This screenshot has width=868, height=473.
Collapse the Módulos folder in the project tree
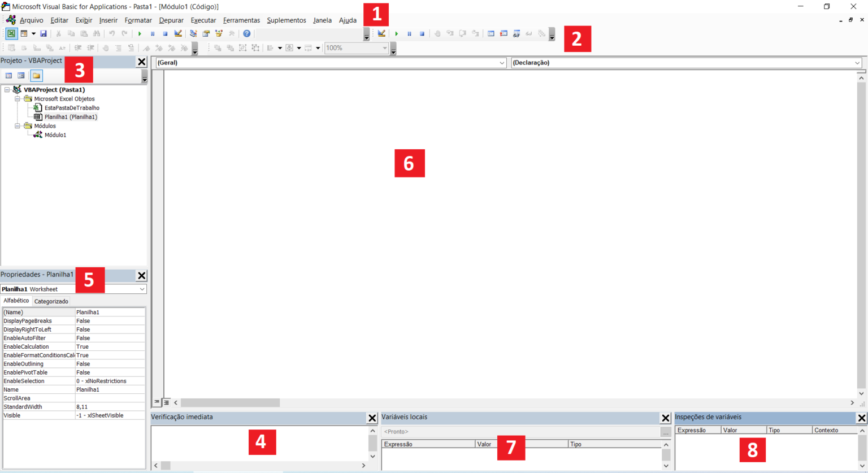pos(18,126)
